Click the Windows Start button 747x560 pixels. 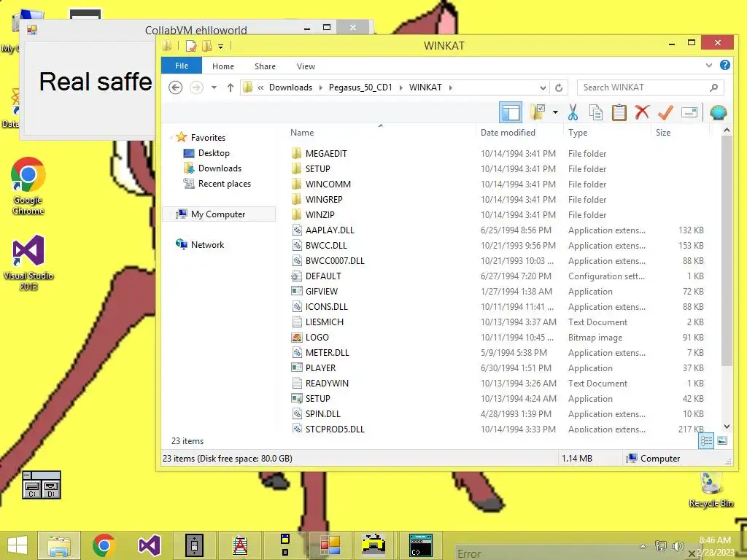point(18,545)
